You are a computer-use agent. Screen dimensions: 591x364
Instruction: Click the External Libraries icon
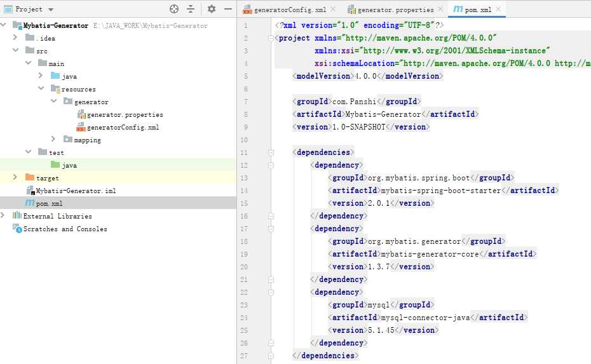coord(17,215)
